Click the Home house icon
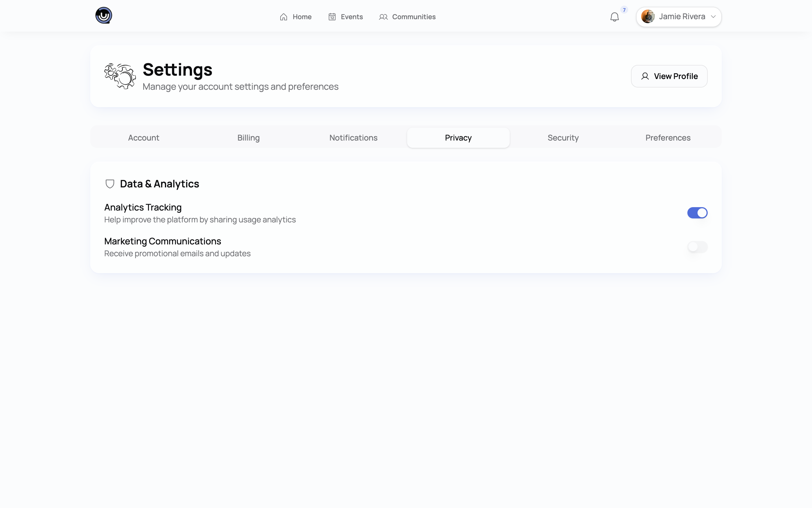The image size is (812, 508). 284,17
